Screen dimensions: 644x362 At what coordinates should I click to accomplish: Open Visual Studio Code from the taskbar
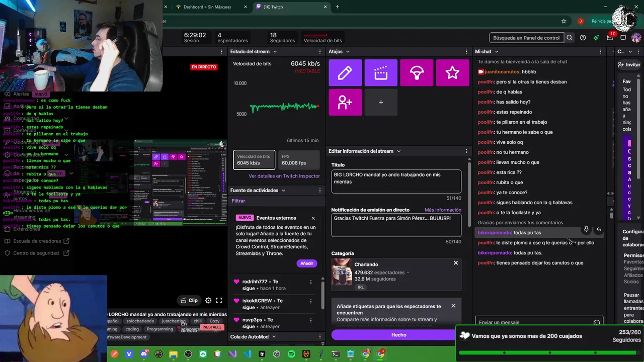pyautogui.click(x=247, y=354)
